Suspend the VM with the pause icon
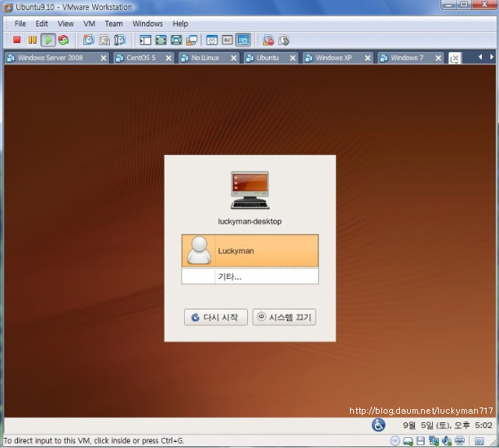Screen dimensions: 499x448 click(33, 40)
